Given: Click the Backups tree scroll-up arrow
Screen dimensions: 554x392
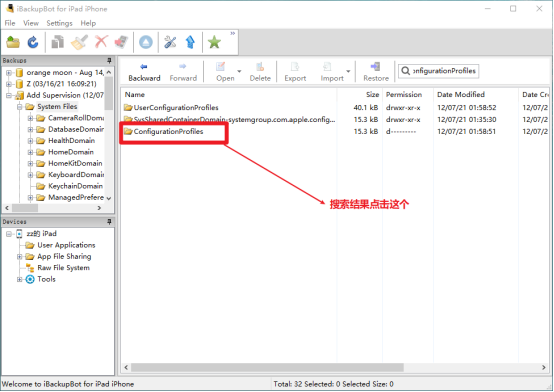Looking at the screenshot, I should click(109, 72).
